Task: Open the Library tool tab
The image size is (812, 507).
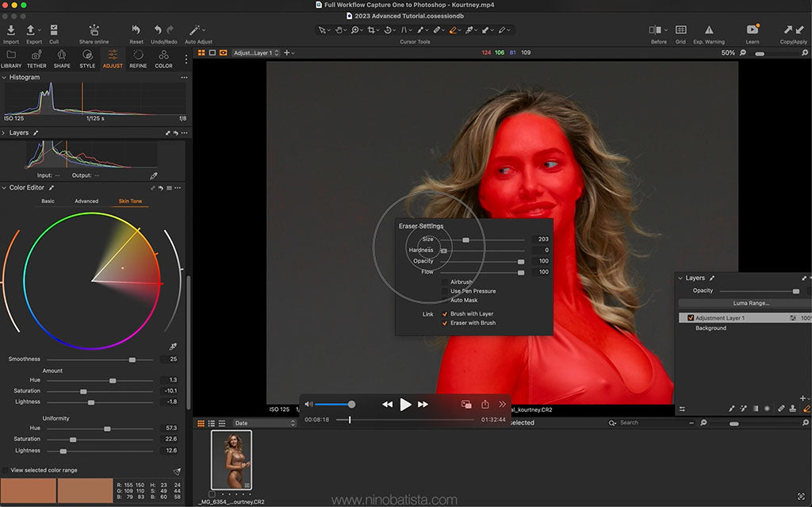Action: click(x=11, y=58)
